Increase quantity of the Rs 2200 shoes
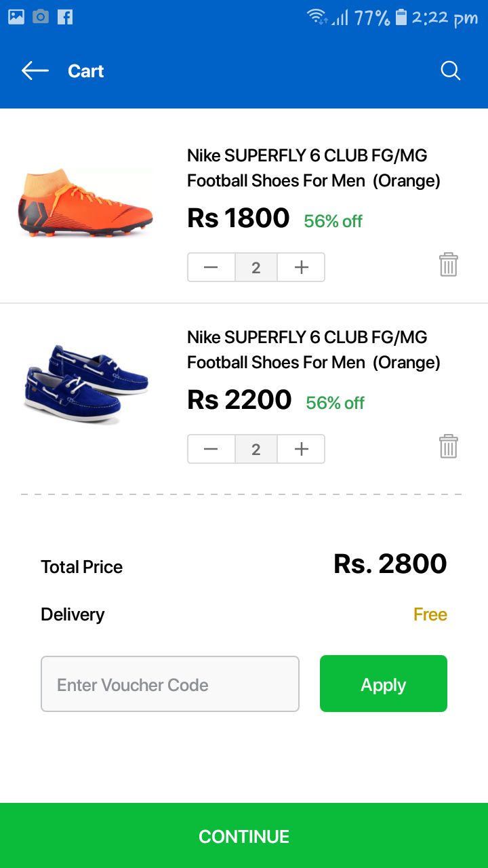This screenshot has height=868, width=488. click(302, 449)
